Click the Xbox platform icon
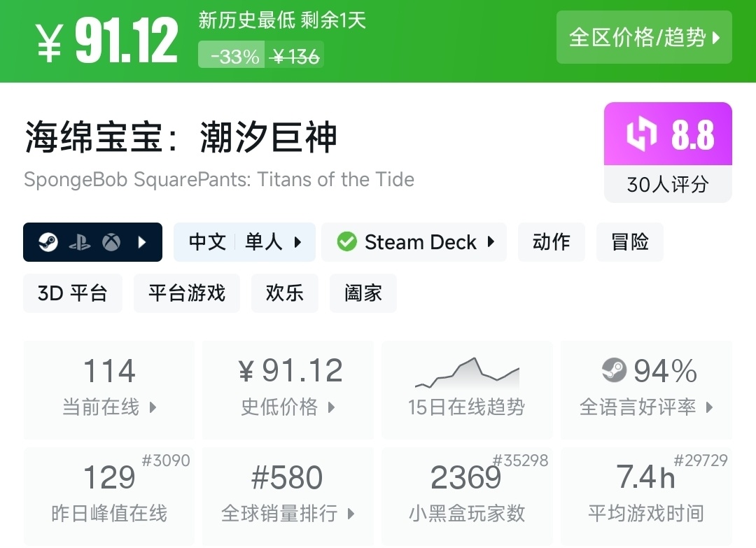 (x=111, y=242)
